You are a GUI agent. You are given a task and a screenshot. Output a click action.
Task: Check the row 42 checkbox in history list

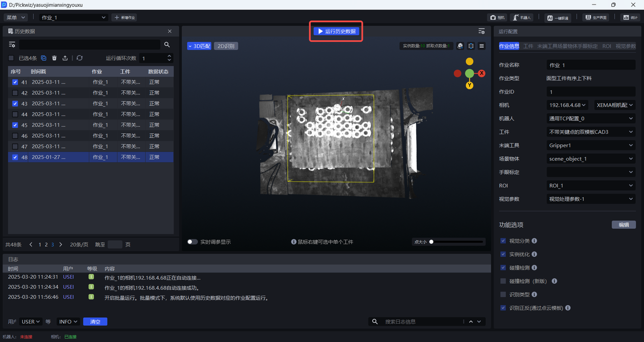click(x=15, y=93)
